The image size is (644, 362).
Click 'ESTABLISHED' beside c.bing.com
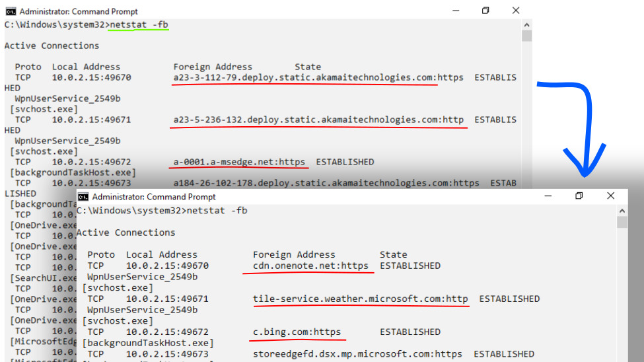410,332
